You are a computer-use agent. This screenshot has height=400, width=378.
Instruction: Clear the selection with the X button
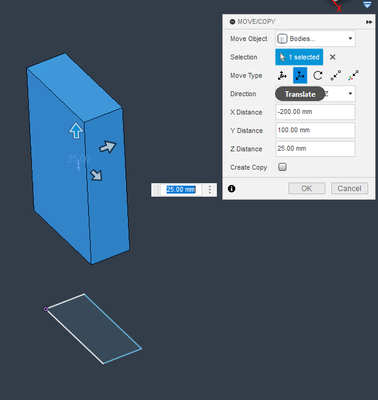(332, 57)
